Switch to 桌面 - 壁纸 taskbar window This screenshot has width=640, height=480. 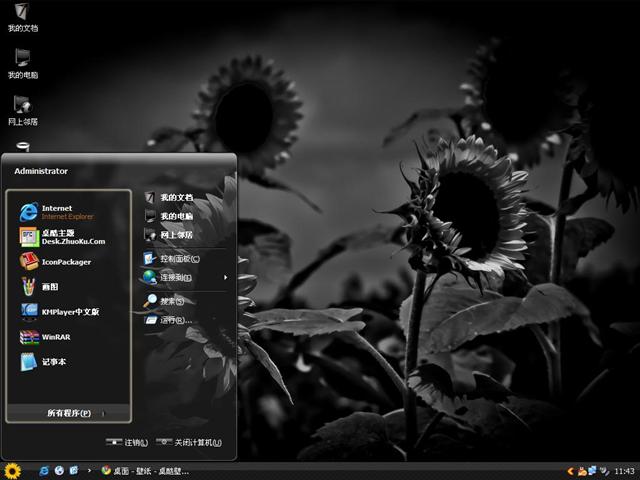145,470
